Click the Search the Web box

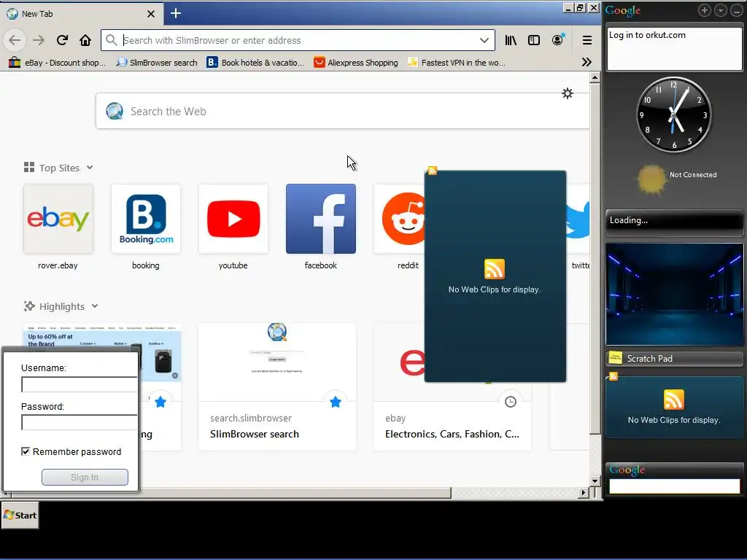pyautogui.click(x=343, y=112)
